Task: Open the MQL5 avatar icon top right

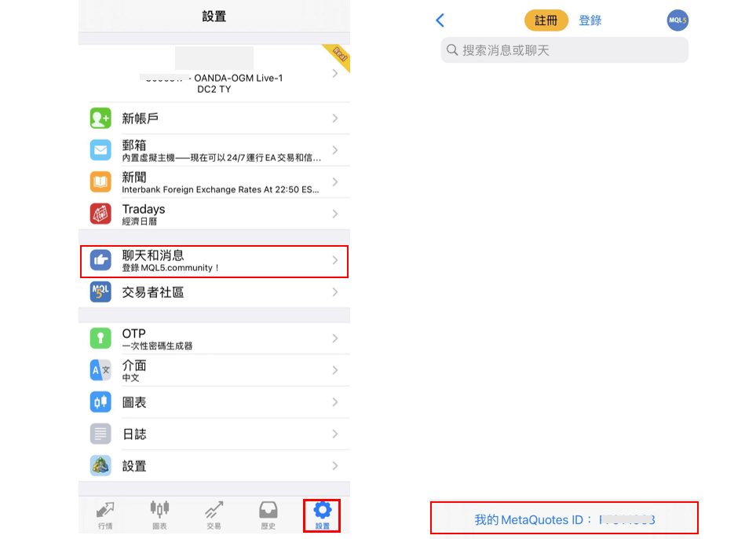Action: pos(677,20)
